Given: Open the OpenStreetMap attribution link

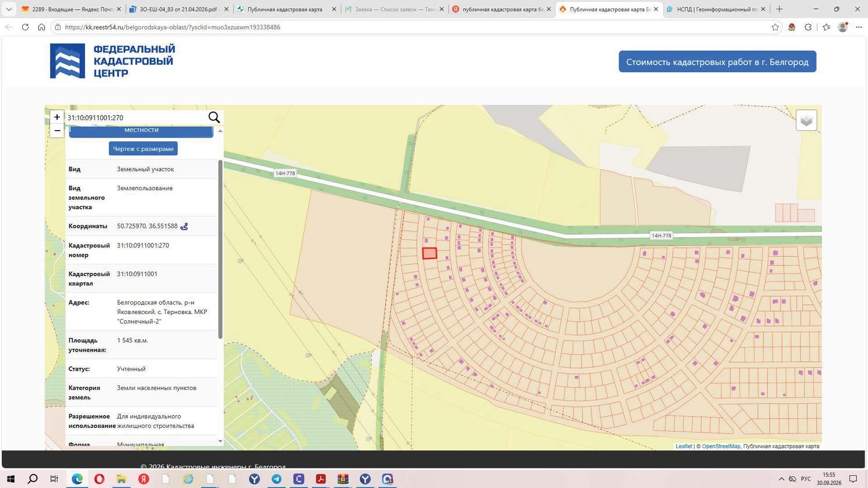Looking at the screenshot, I should (x=720, y=446).
